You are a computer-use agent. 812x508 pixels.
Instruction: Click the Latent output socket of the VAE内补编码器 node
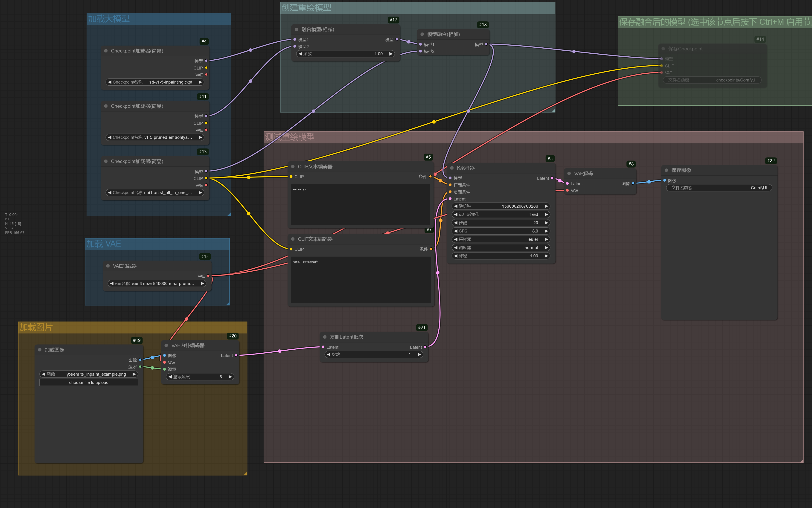coord(236,355)
